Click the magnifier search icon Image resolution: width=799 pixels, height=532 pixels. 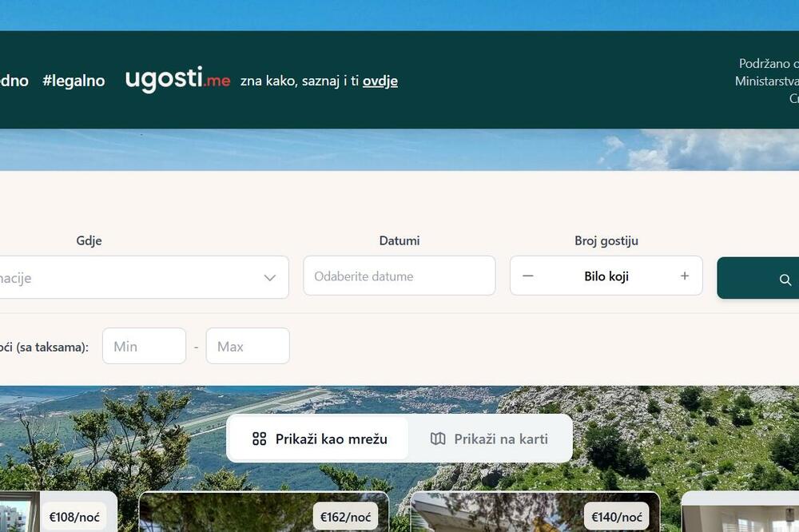pos(785,280)
